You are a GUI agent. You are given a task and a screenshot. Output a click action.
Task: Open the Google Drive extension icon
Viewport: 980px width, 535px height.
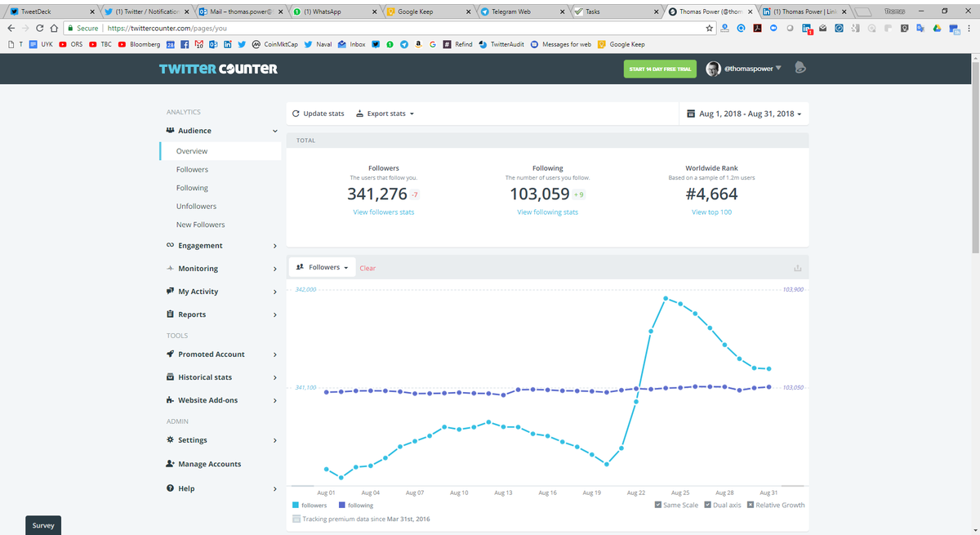937,28
